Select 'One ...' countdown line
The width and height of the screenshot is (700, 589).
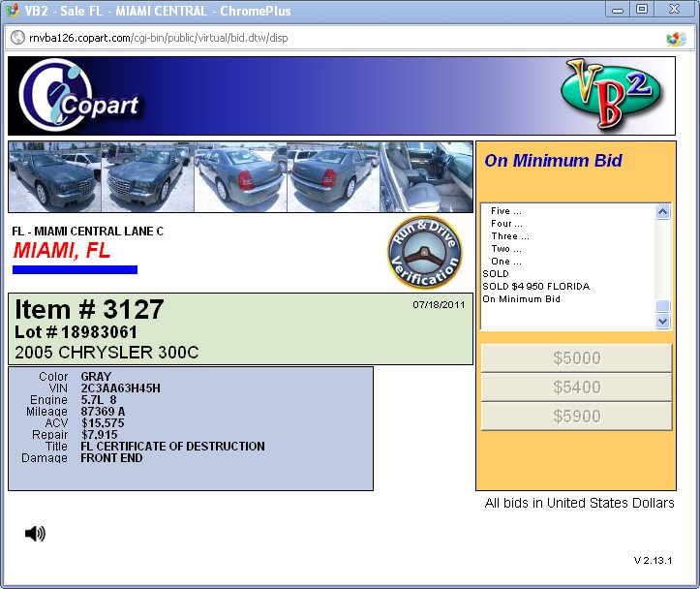coord(505,262)
